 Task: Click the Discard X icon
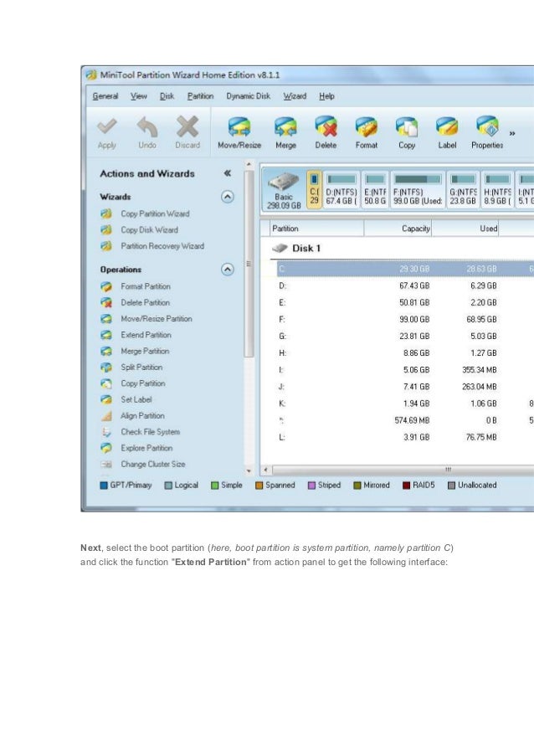click(x=187, y=126)
